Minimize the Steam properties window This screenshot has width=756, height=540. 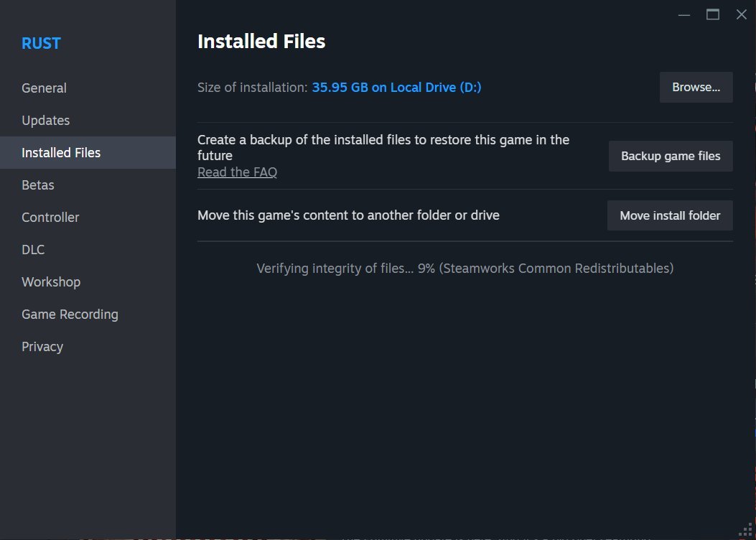click(684, 14)
